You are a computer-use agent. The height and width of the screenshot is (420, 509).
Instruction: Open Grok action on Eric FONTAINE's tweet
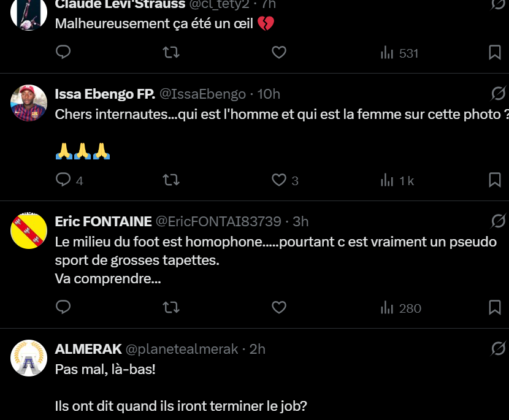(498, 221)
